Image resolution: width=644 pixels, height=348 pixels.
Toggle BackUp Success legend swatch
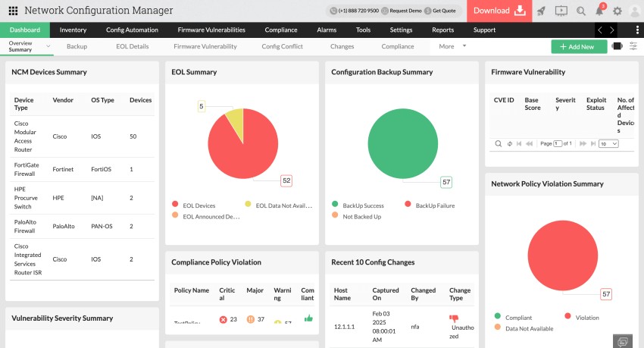(335, 204)
